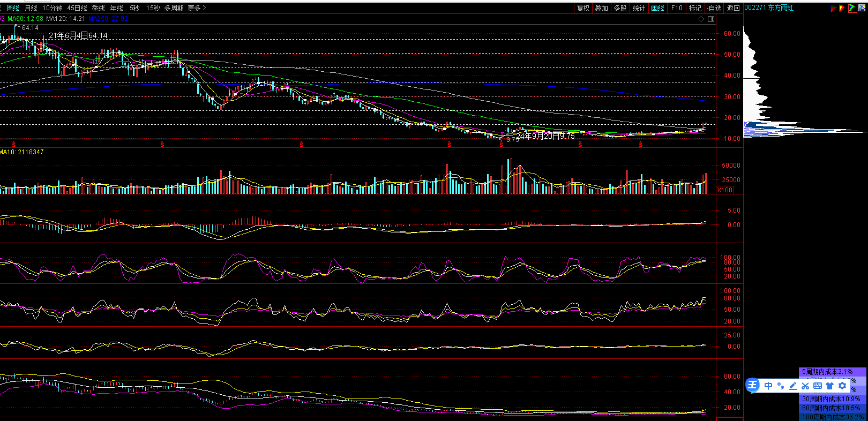The height and width of the screenshot is (421, 868).
Task: Select the highlighted green-blue chip cost icon
Action: (851, 8)
